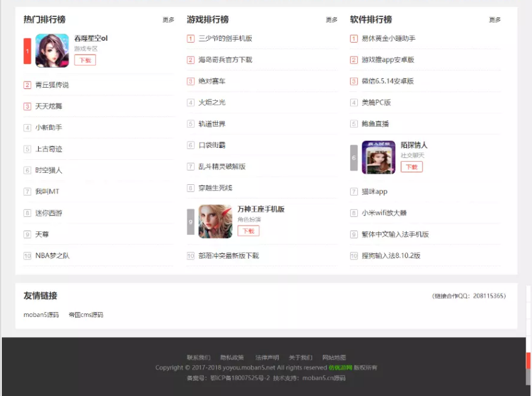
Task: Click 联系我们 in footer
Action: click(x=199, y=358)
